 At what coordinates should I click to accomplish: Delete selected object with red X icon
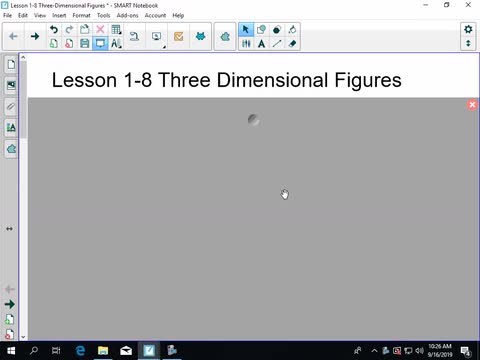click(100, 29)
